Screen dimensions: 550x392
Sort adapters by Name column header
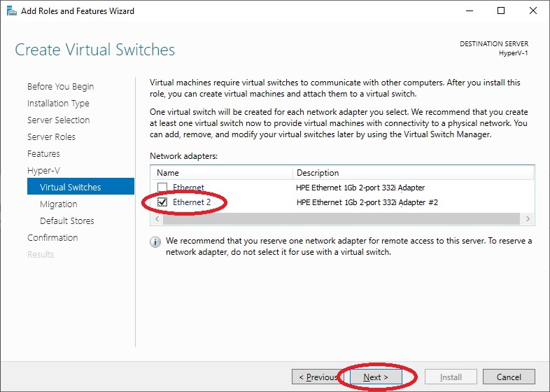pyautogui.click(x=222, y=173)
